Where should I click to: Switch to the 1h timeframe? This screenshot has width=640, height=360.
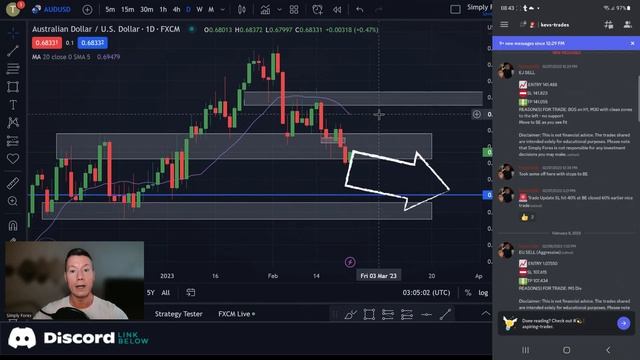click(x=163, y=9)
